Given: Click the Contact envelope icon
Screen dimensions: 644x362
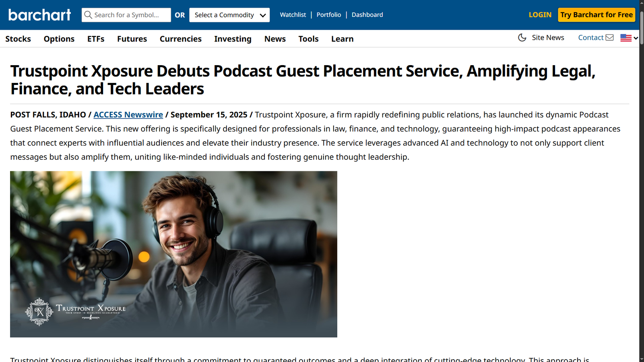Looking at the screenshot, I should 609,37.
